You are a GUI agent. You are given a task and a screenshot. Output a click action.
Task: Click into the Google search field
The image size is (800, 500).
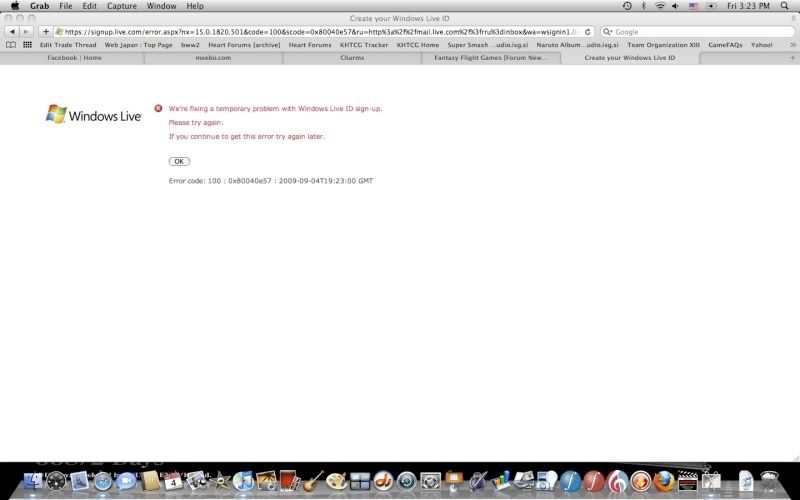(695, 32)
